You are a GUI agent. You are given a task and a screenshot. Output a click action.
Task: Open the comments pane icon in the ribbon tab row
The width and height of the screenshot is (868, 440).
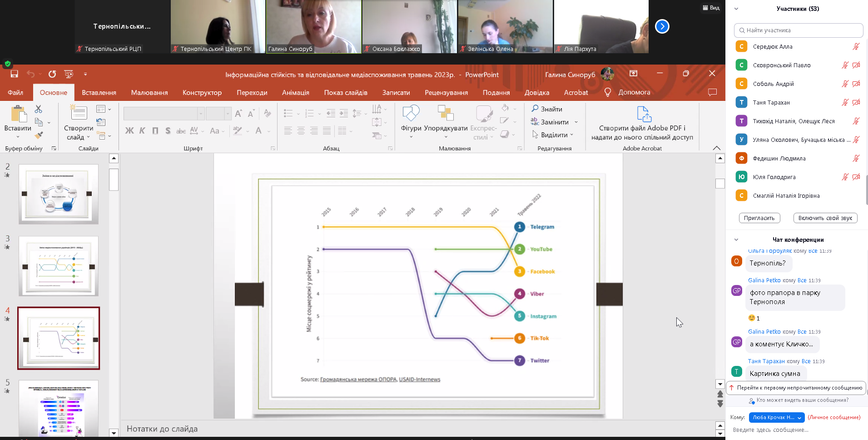712,92
